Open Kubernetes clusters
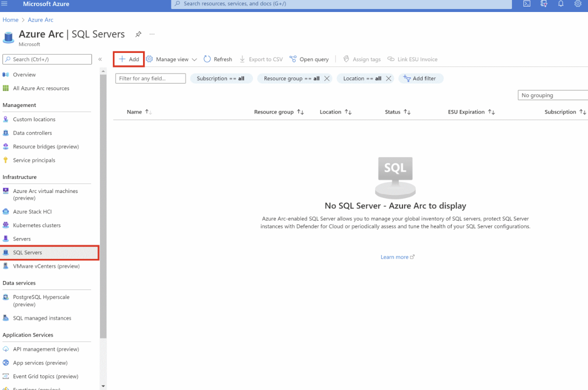Image resolution: width=588 pixels, height=390 pixels. point(37,225)
